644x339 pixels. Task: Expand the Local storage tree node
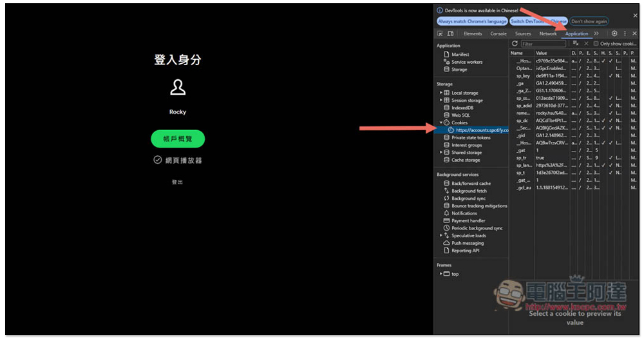click(441, 93)
